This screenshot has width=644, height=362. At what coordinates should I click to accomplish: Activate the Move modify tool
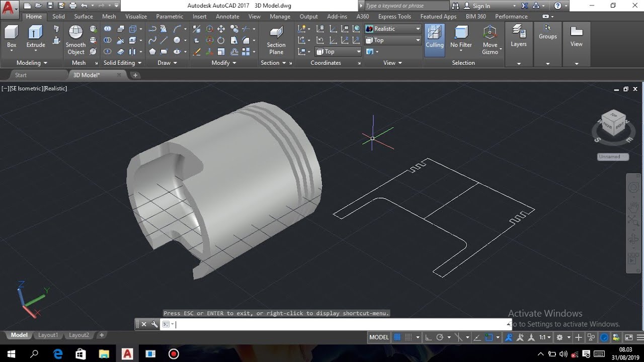221,29
